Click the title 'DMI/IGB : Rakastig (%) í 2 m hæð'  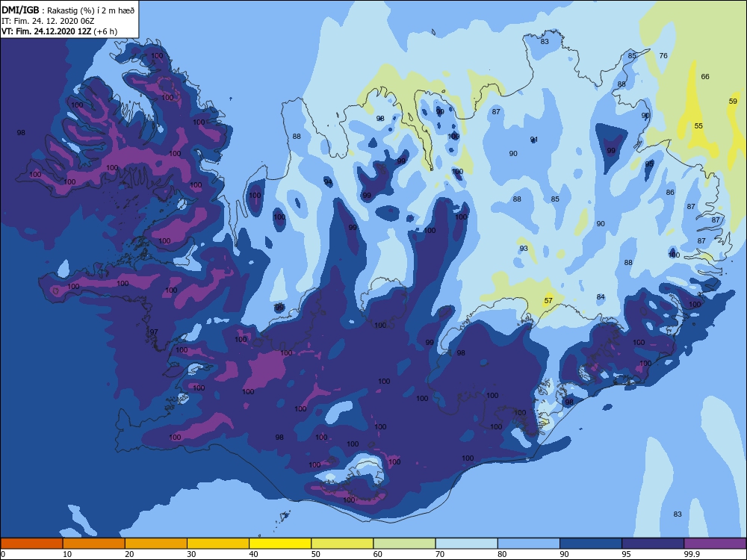68,10
